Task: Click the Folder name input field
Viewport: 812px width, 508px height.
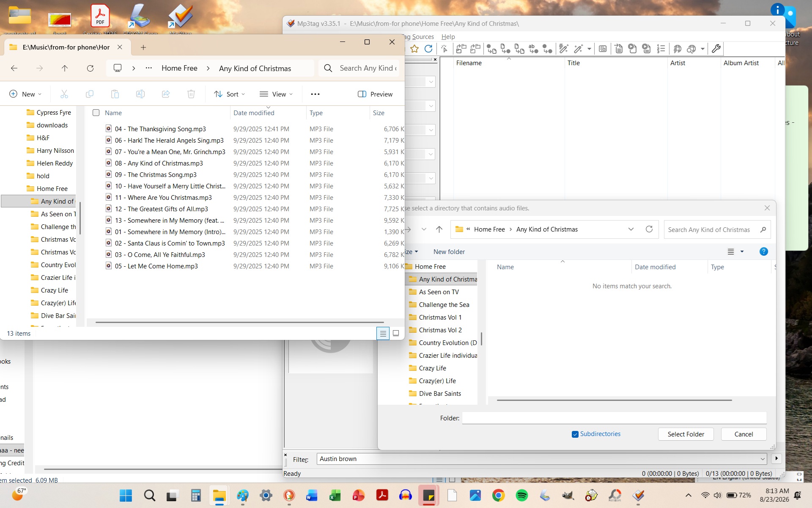Action: (x=614, y=418)
